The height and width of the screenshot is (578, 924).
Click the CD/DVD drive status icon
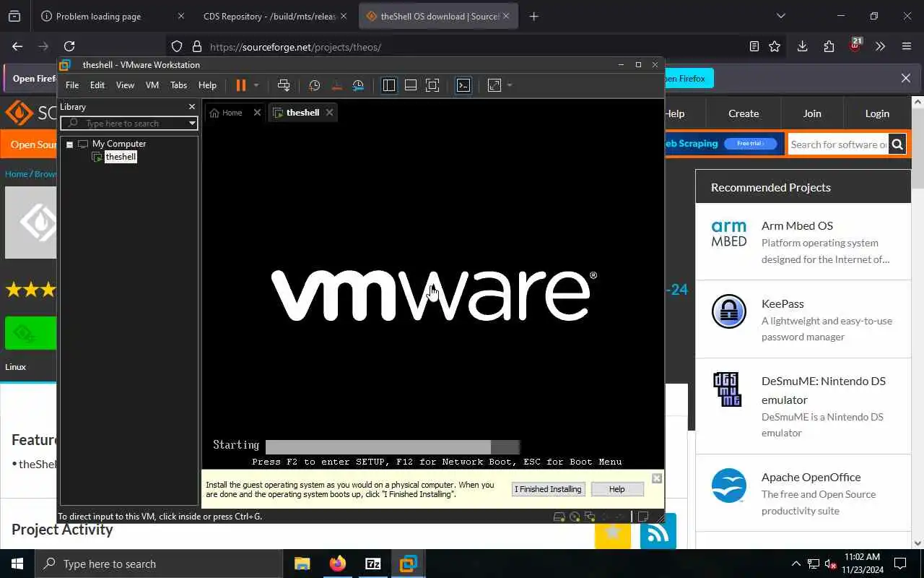tap(575, 517)
